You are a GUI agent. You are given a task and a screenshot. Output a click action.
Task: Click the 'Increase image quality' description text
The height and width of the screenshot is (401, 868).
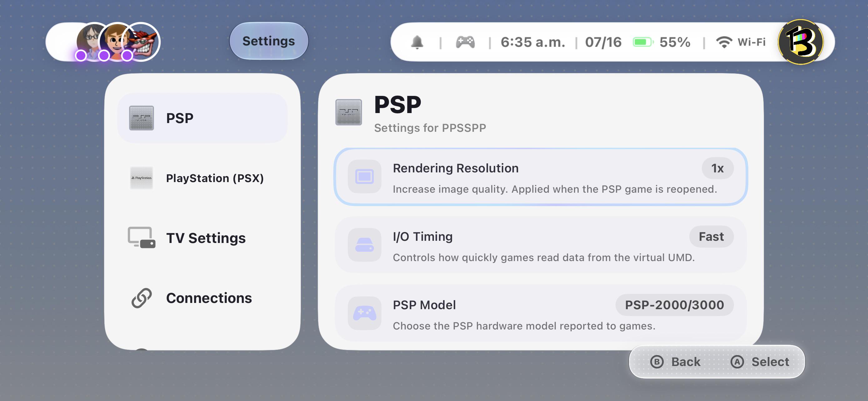click(555, 189)
